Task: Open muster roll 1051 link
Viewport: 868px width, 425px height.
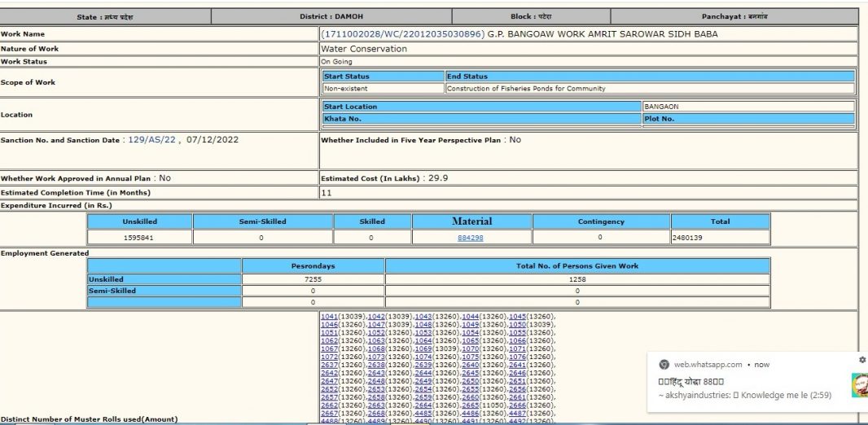Action: [x=329, y=332]
